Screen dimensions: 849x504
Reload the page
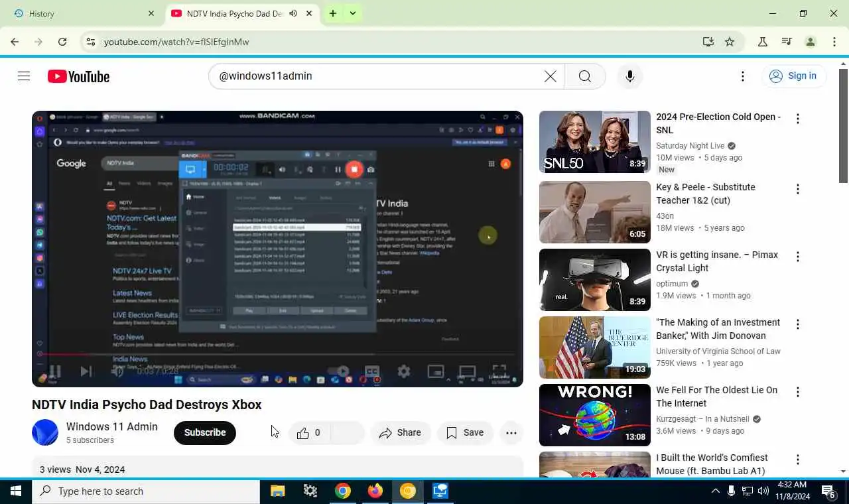tap(62, 42)
